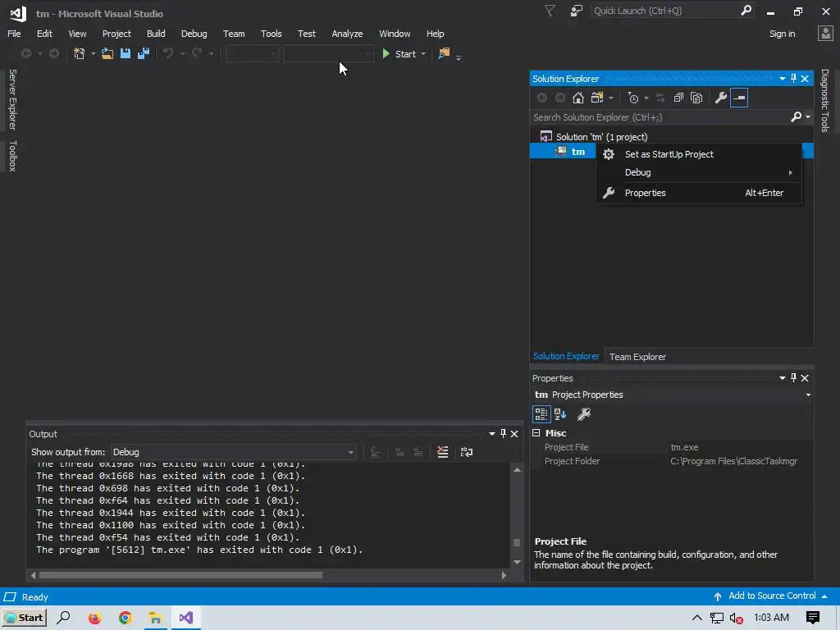The width and height of the screenshot is (840, 630).
Task: Click the Search Solution Explorer field
Action: (x=660, y=117)
